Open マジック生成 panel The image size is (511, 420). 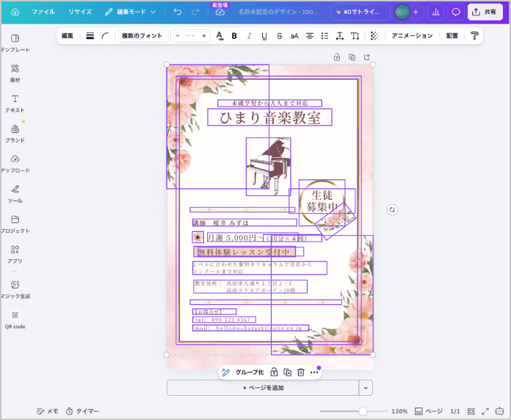(15, 289)
